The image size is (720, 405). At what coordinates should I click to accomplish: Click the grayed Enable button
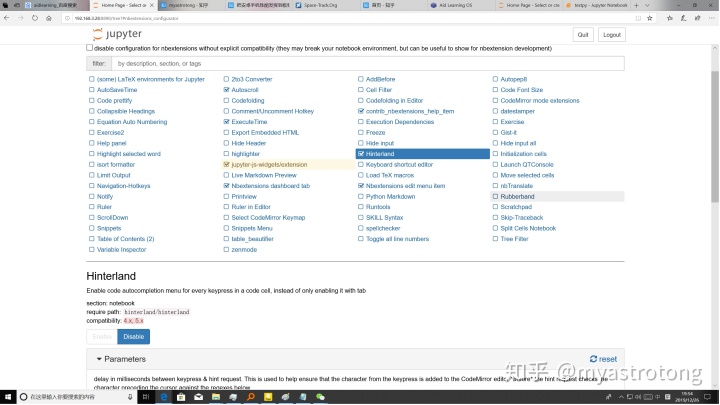tap(102, 337)
